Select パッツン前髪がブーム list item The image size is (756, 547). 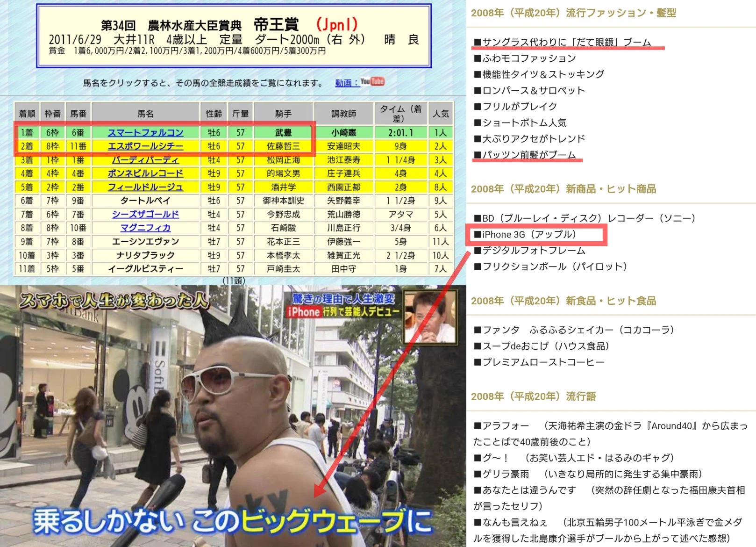point(525,155)
